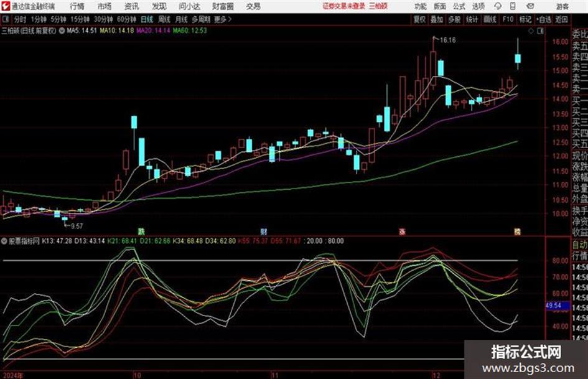Click the 画线 drawing button
Image resolution: width=588 pixels, height=379 pixels.
(x=490, y=19)
